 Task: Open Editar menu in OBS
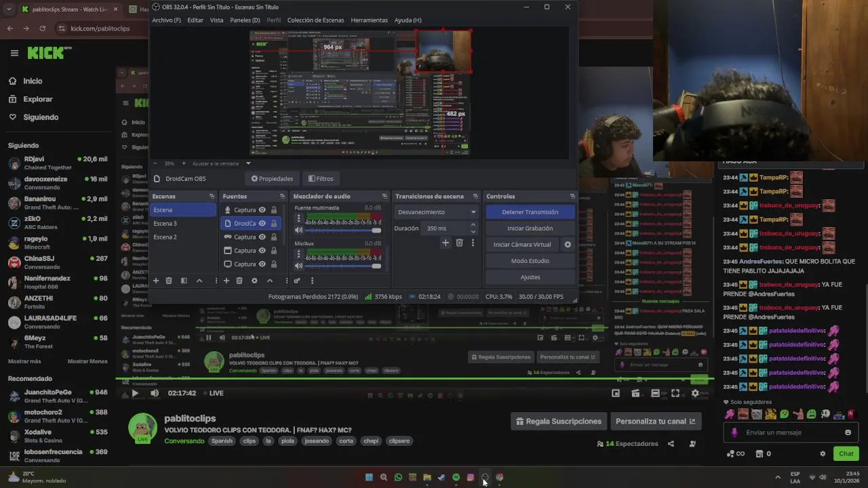195,20
